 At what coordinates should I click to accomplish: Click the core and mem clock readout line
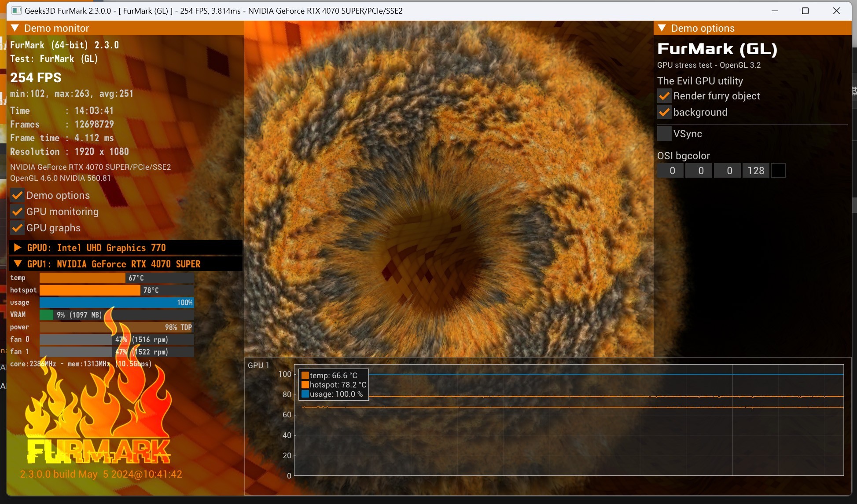[81, 364]
